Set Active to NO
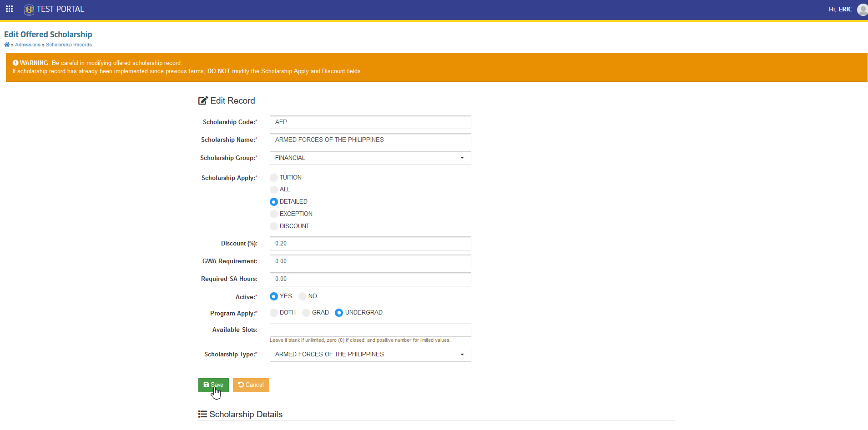Viewport: 868px width, 430px height. (303, 296)
